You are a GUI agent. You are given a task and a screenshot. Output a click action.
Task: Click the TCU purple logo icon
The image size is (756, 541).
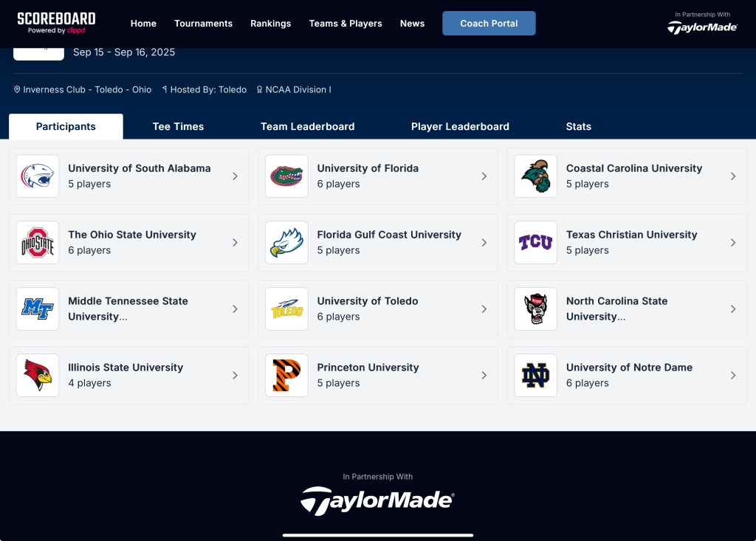535,243
